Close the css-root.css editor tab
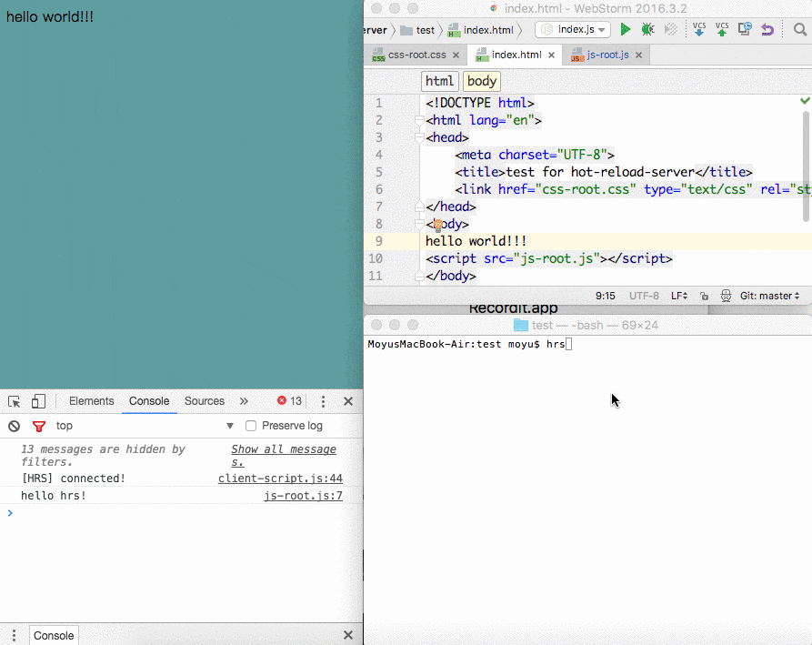The image size is (812, 645). [456, 55]
